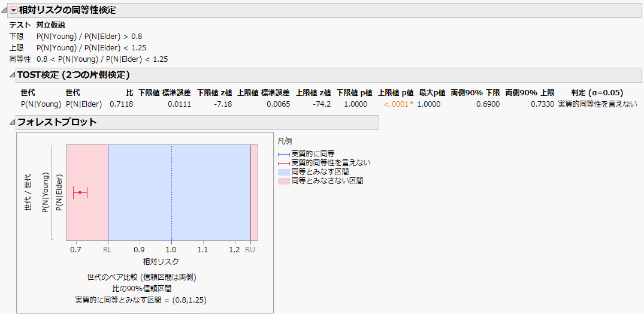The image size is (644, 314).
Task: Click the blue 同等とみなす区間 legend swatch
Action: tap(284, 172)
